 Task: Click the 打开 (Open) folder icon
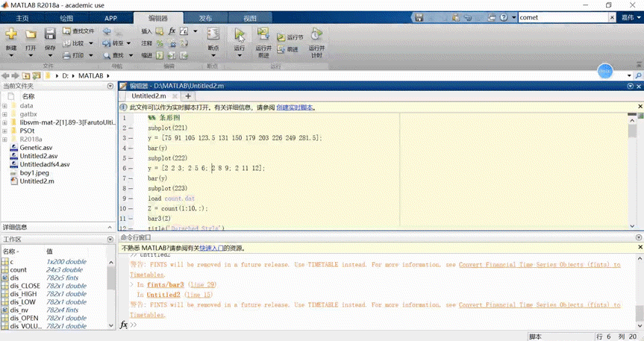pyautogui.click(x=31, y=34)
